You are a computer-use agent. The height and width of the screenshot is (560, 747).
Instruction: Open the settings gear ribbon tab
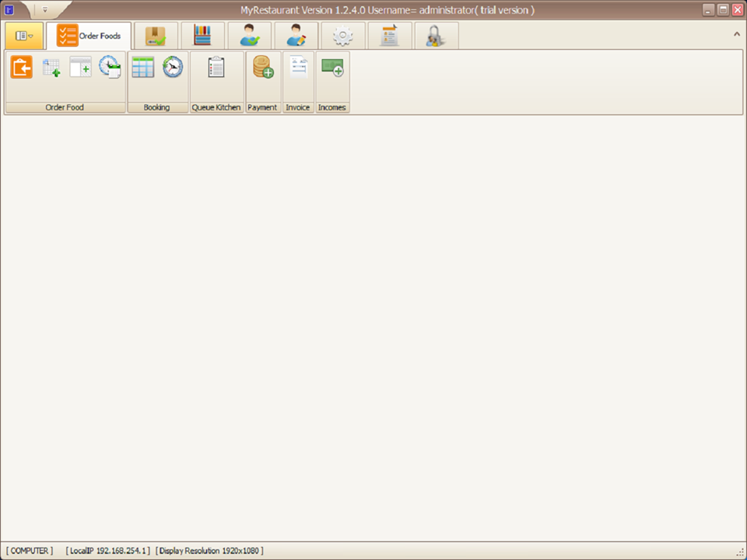343,36
